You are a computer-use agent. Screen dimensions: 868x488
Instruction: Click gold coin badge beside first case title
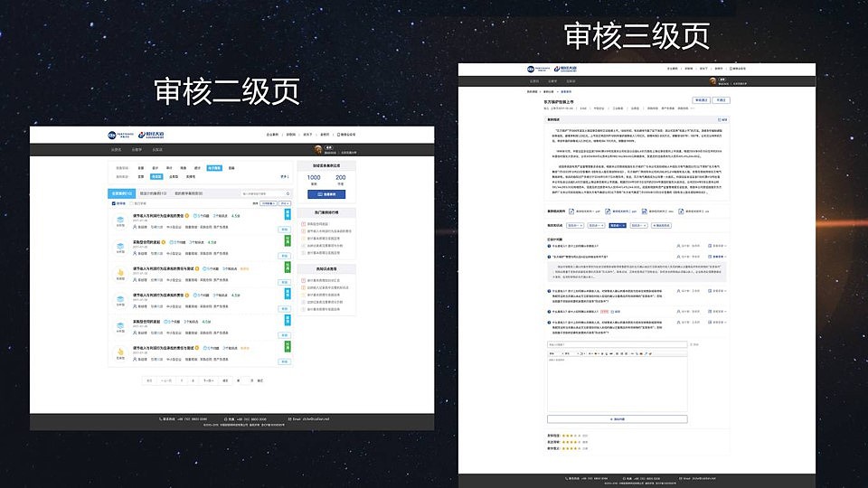click(186, 216)
